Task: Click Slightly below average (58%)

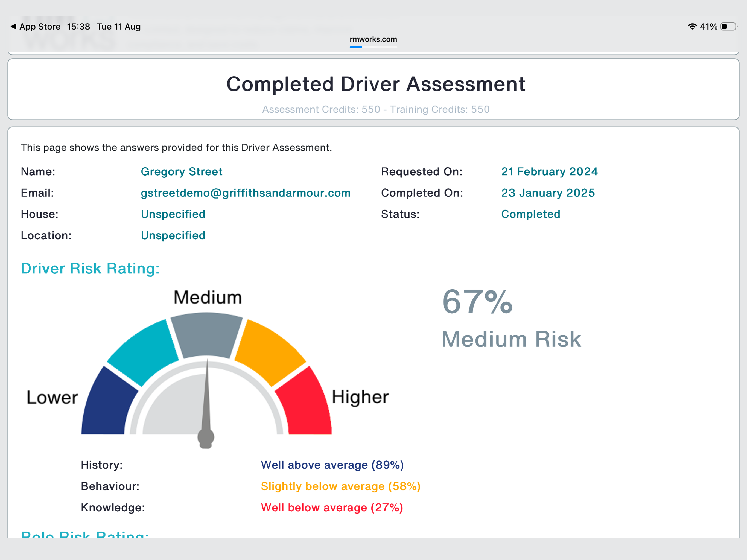Action: coord(341,486)
